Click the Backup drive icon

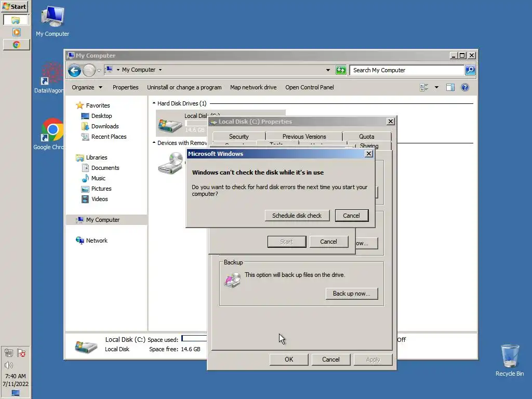coord(232,281)
